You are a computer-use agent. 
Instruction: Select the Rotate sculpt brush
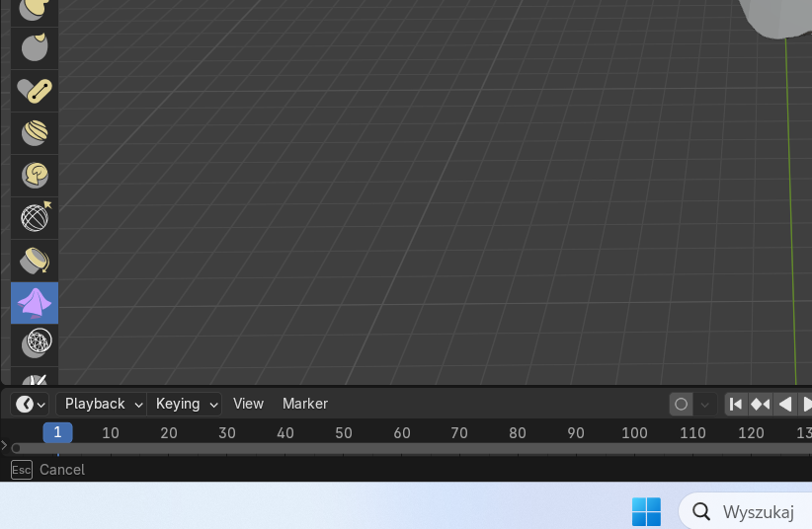(35, 176)
